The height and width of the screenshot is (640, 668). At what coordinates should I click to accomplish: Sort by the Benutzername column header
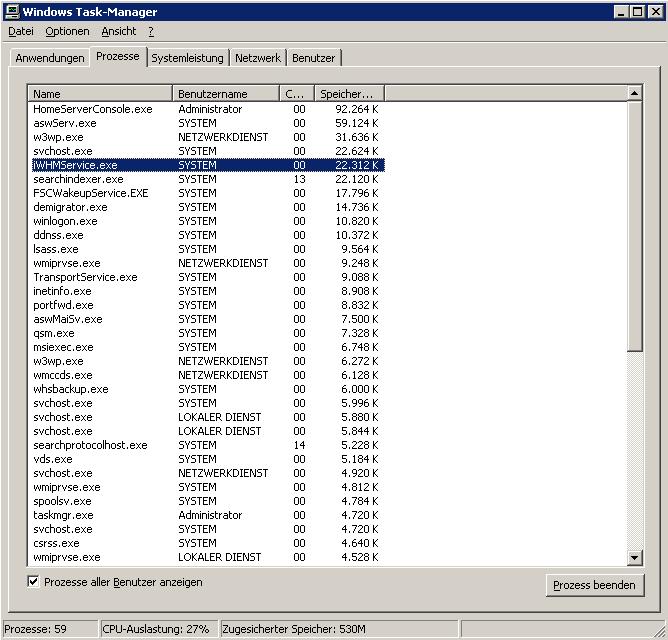pyautogui.click(x=226, y=94)
